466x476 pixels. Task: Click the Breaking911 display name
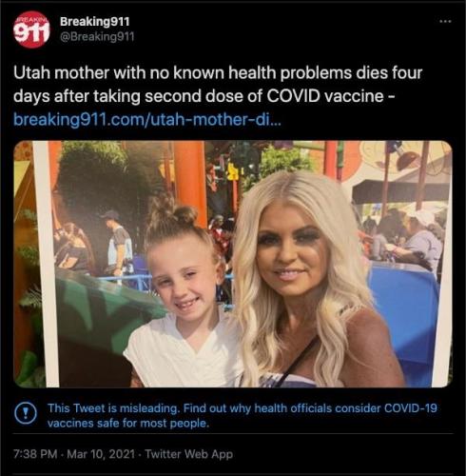tap(95, 22)
